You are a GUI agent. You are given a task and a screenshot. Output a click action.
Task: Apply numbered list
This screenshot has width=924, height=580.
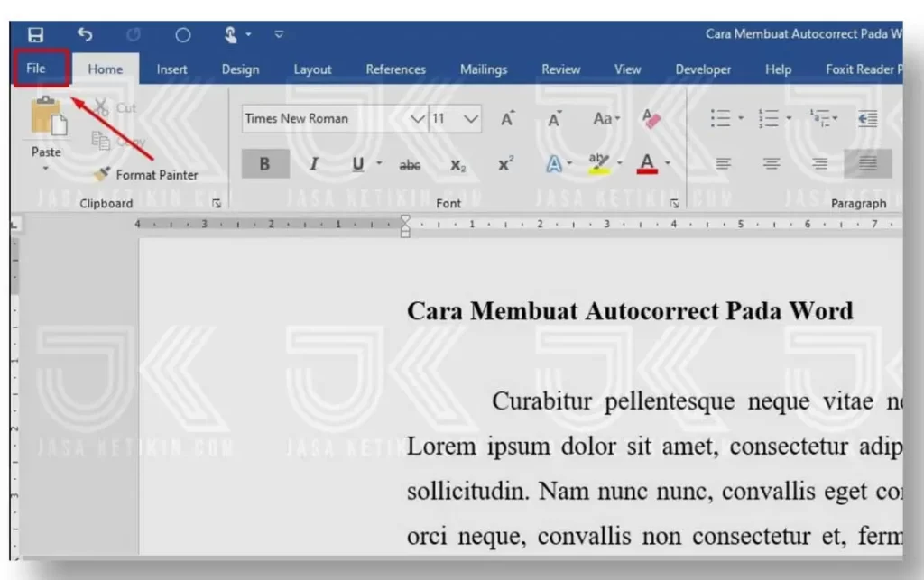[769, 118]
